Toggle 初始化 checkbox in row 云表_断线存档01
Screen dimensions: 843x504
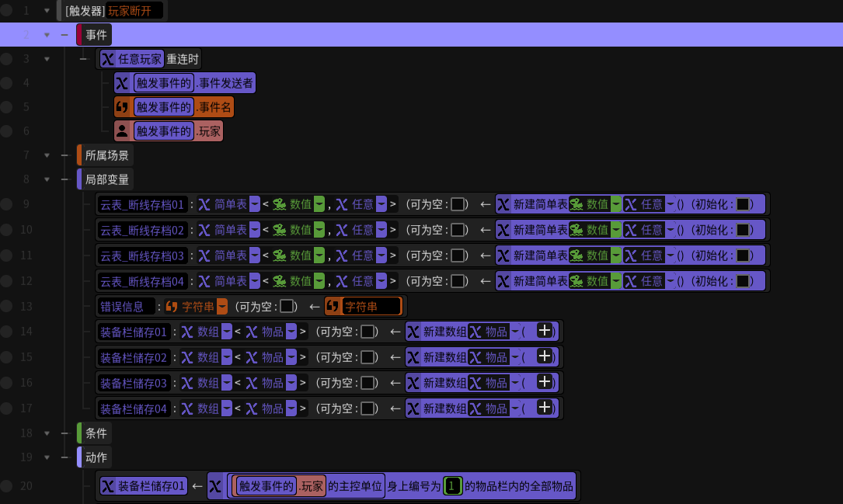coord(743,204)
